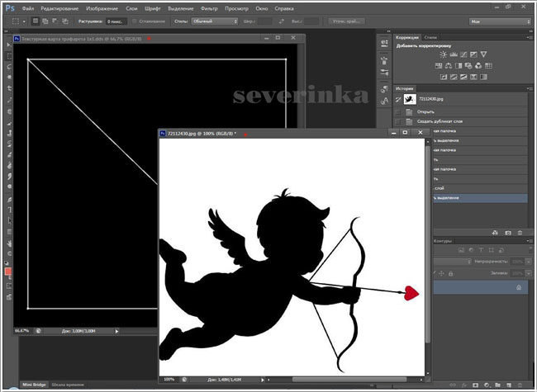Click the foreground color swatch
This screenshot has height=392, width=537.
[x=8, y=271]
